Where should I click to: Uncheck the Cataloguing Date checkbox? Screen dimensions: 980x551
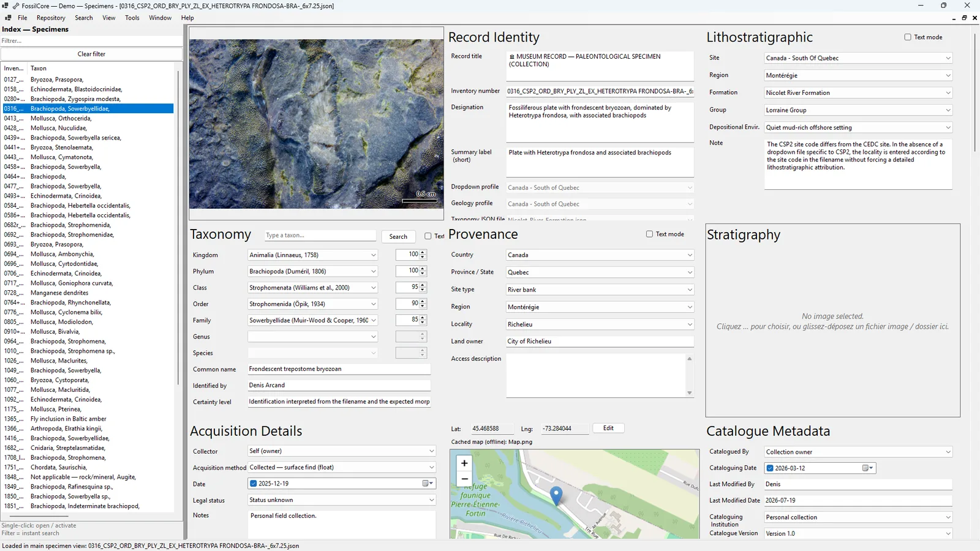click(770, 468)
